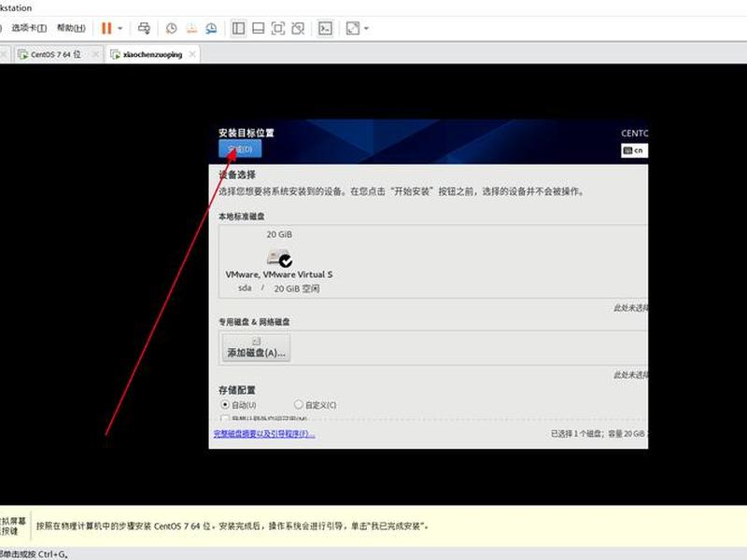The height and width of the screenshot is (560, 747).
Task: Open the 选项卡(T) menu
Action: 29,28
